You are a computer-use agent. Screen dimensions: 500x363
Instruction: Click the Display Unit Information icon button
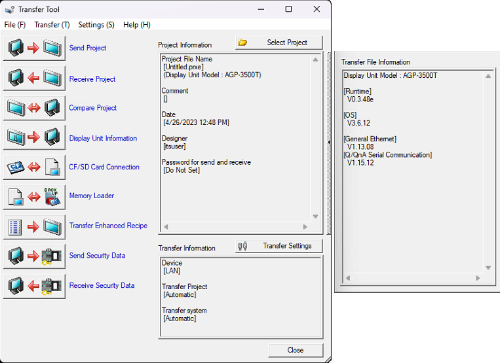pyautogui.click(x=34, y=137)
